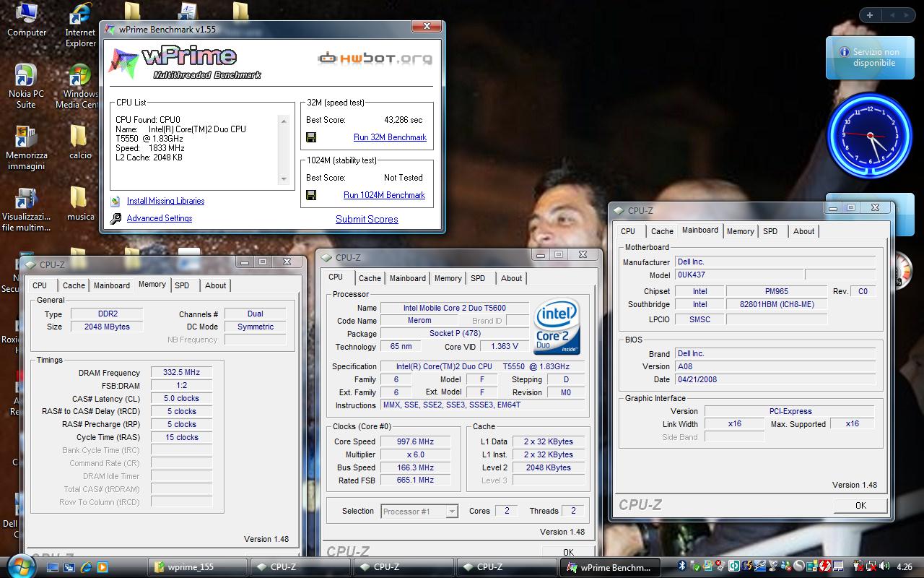Click the Servizio non disponibile gadget

pyautogui.click(x=868, y=58)
